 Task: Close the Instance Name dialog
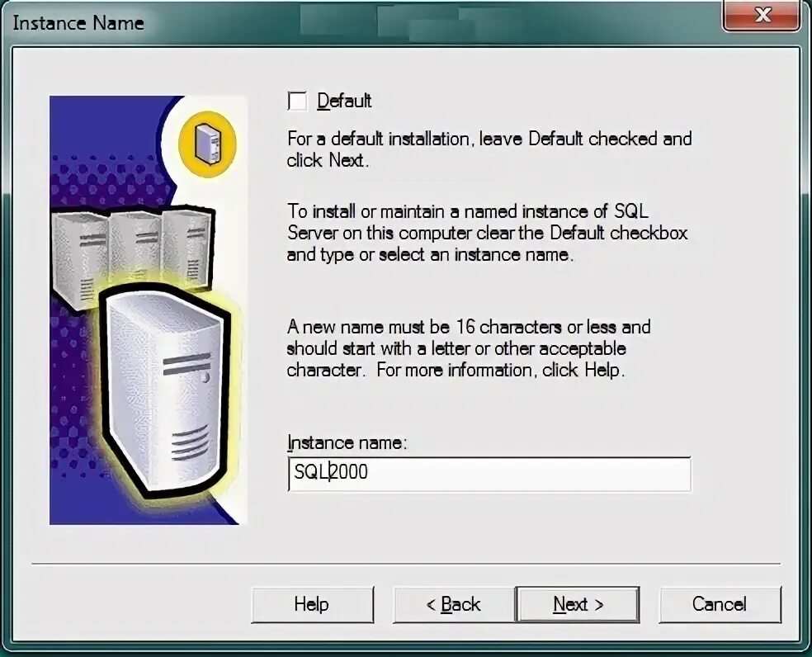(x=762, y=15)
